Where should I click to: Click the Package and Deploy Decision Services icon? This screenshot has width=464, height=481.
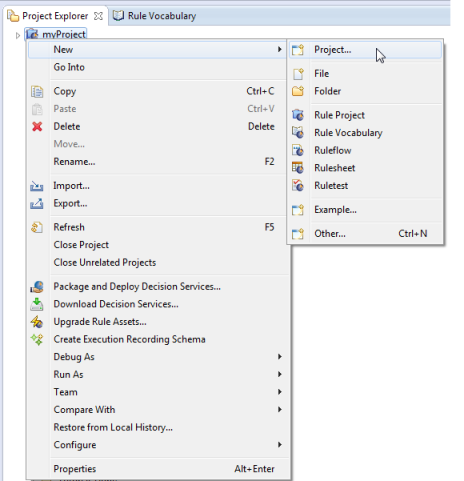pos(37,287)
